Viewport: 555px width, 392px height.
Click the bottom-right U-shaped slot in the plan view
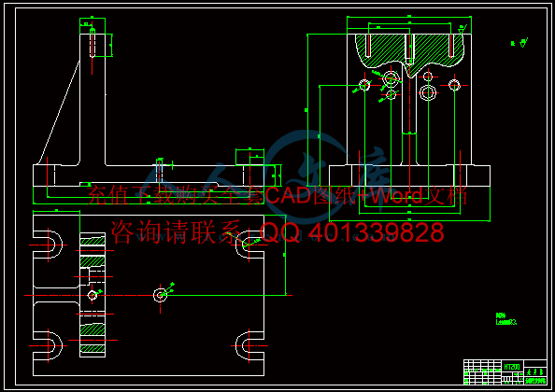click(x=249, y=345)
